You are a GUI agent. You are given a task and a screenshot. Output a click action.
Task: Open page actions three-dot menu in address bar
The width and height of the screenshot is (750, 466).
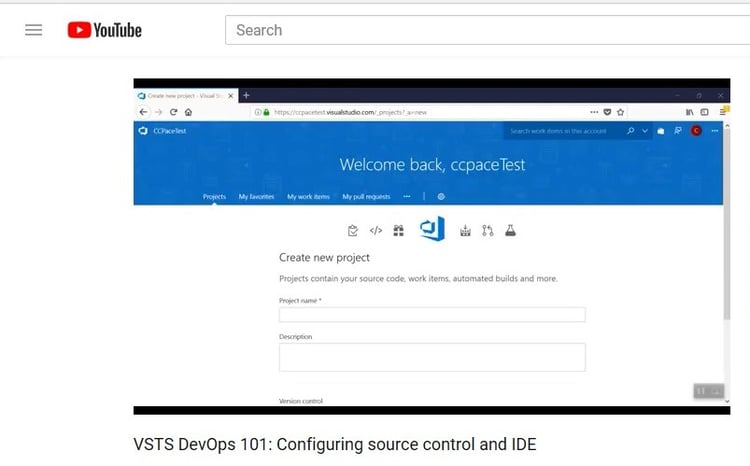[594, 112]
